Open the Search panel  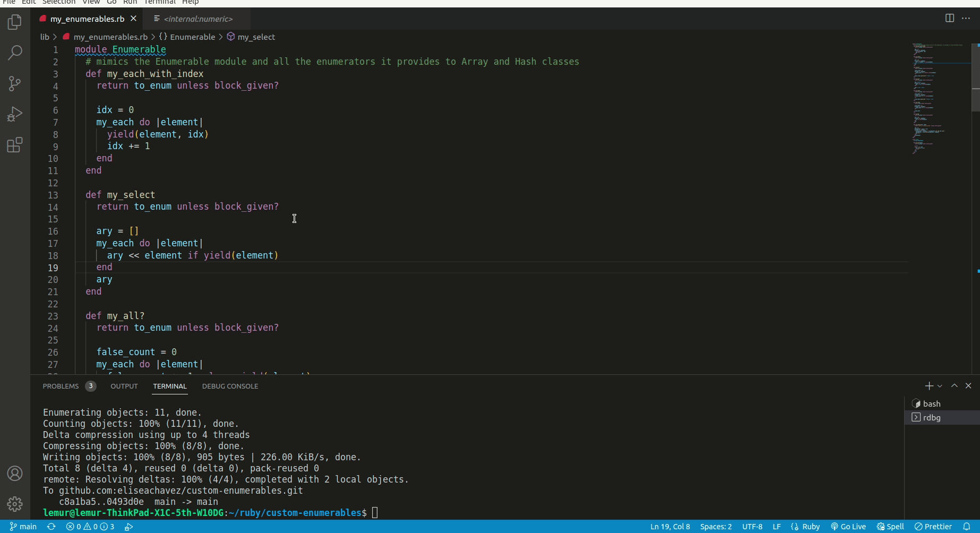pos(14,53)
